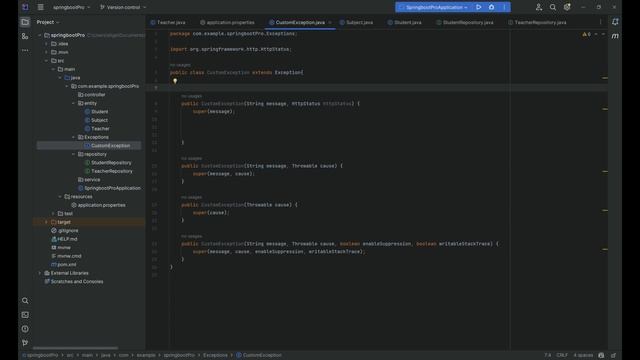Collapse the entity package
Viewport: 640px width, 360px height.
(x=73, y=103)
